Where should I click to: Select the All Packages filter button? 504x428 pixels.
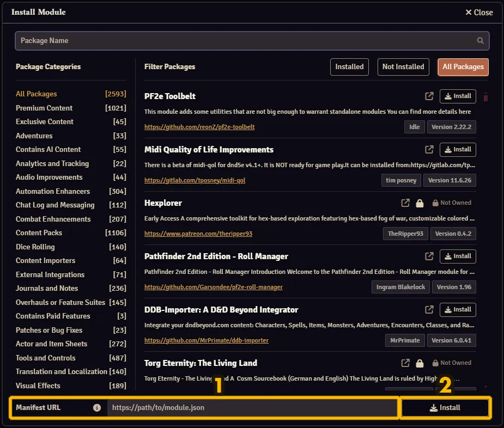click(463, 67)
